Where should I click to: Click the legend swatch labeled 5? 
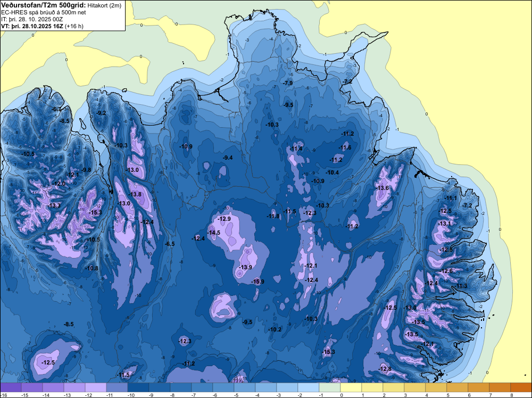point(457,387)
